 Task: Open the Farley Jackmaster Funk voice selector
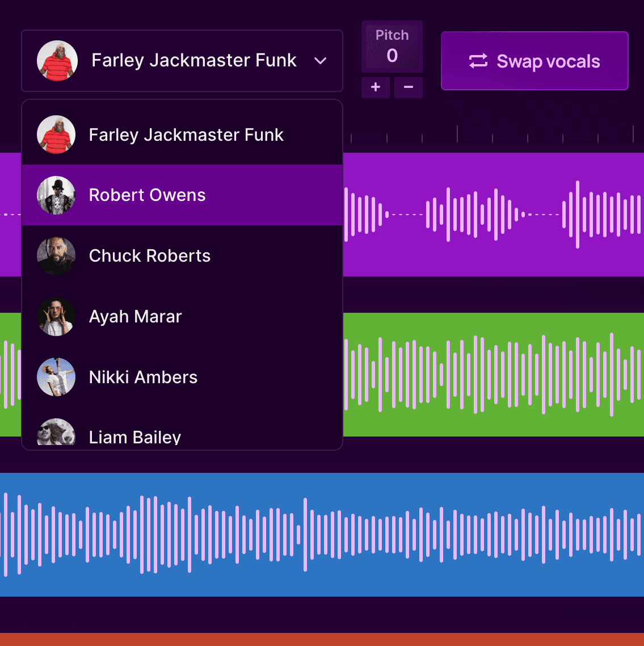click(x=193, y=61)
